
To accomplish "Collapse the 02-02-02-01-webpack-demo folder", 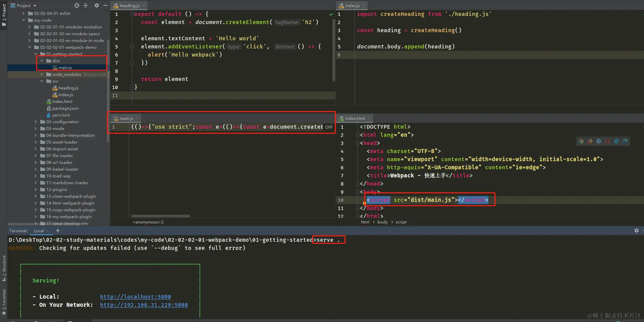I will 30,47.
